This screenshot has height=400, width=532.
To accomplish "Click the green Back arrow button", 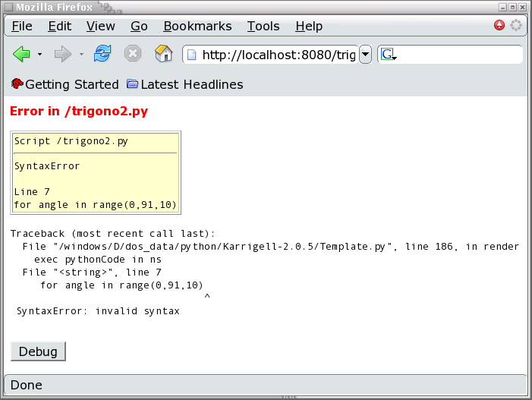I will click(x=21, y=55).
